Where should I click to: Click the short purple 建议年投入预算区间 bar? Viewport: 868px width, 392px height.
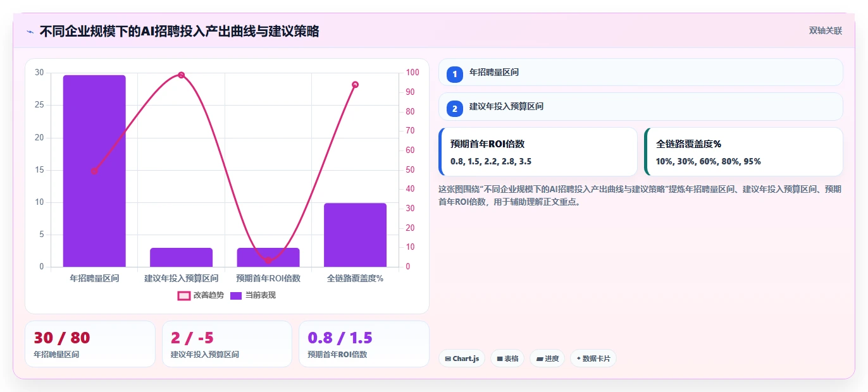[x=181, y=257]
